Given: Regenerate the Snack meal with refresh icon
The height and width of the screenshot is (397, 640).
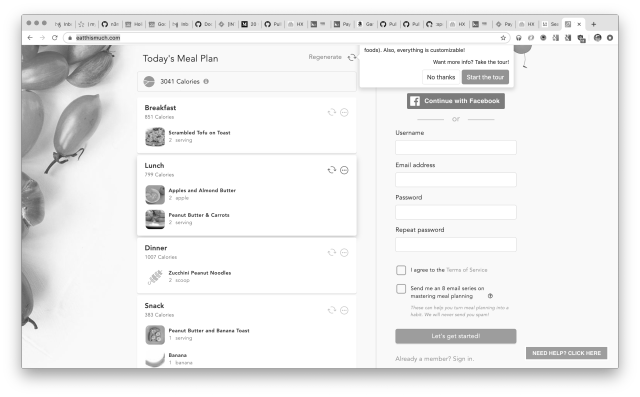Looking at the screenshot, I should click(332, 310).
